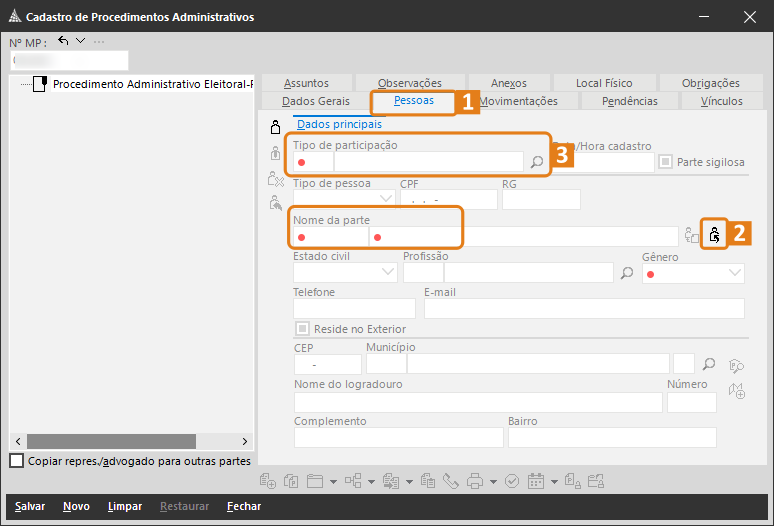This screenshot has height=526, width=774.
Task: Click the Salvar button
Action: click(30, 506)
